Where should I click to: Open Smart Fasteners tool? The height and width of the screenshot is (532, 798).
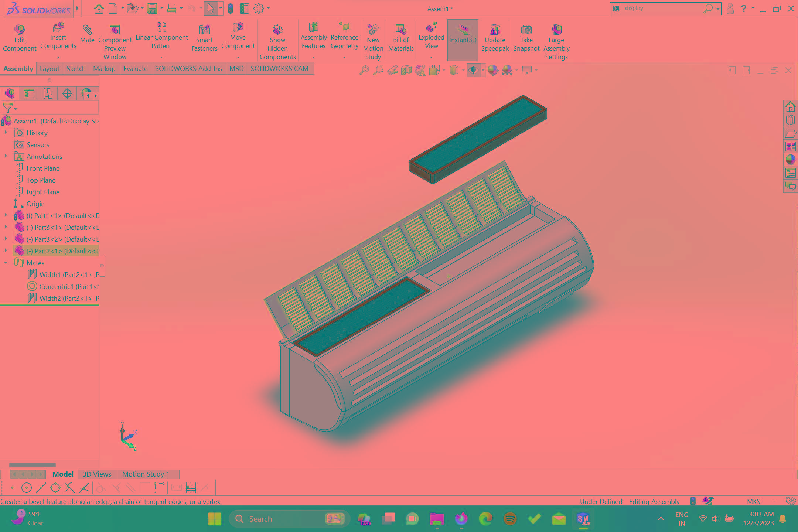[x=204, y=30]
